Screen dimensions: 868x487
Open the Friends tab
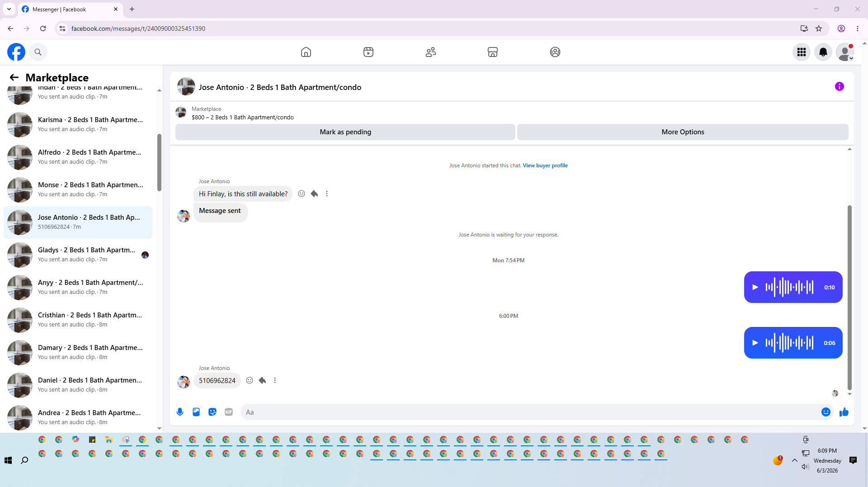coord(431,52)
